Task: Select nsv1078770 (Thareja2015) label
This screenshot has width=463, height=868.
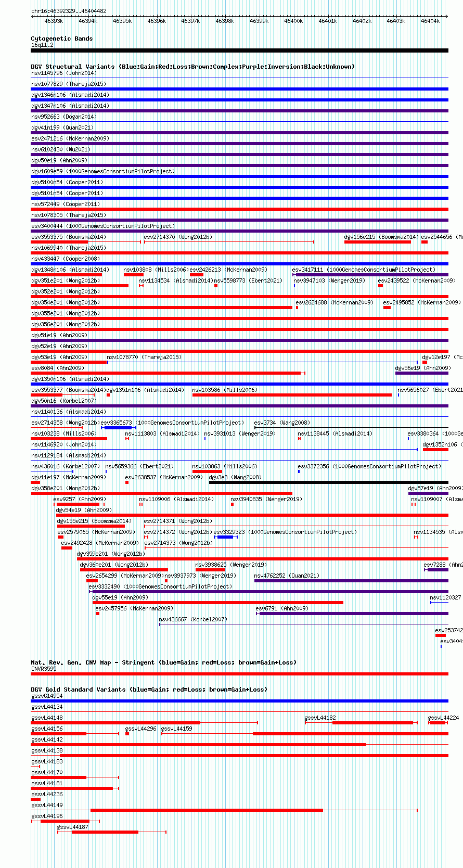Action: (144, 357)
